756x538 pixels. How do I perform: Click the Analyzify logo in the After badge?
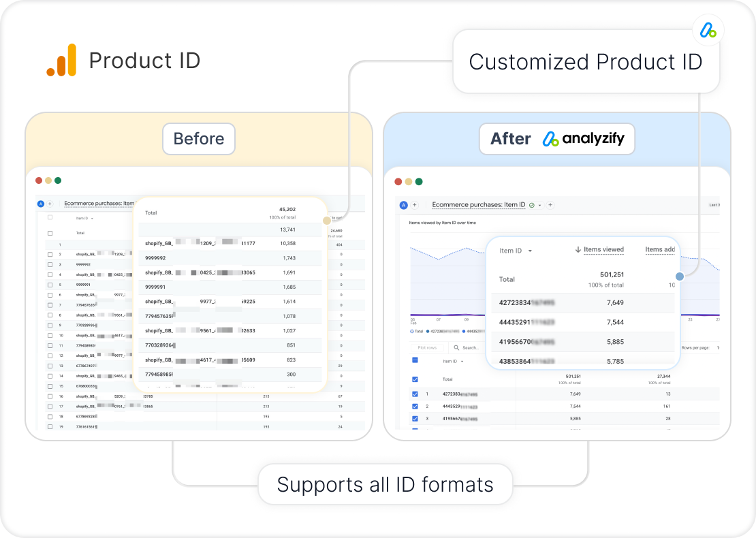[584, 139]
